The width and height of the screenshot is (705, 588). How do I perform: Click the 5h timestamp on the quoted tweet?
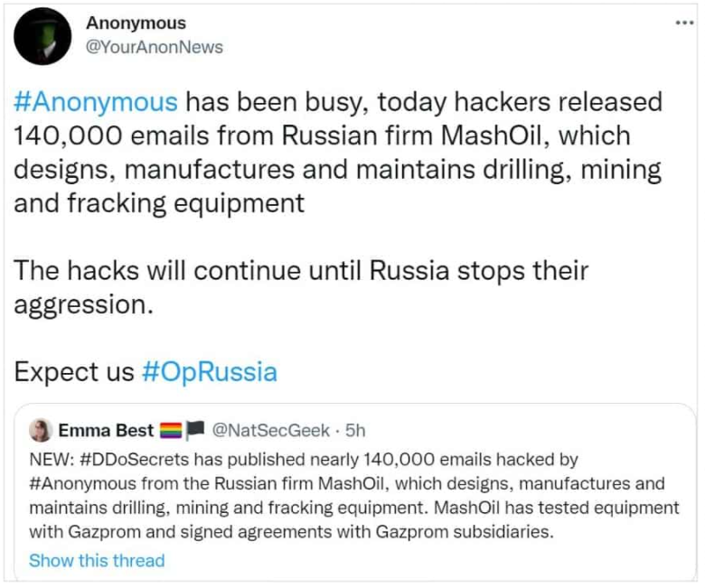pyautogui.click(x=356, y=431)
